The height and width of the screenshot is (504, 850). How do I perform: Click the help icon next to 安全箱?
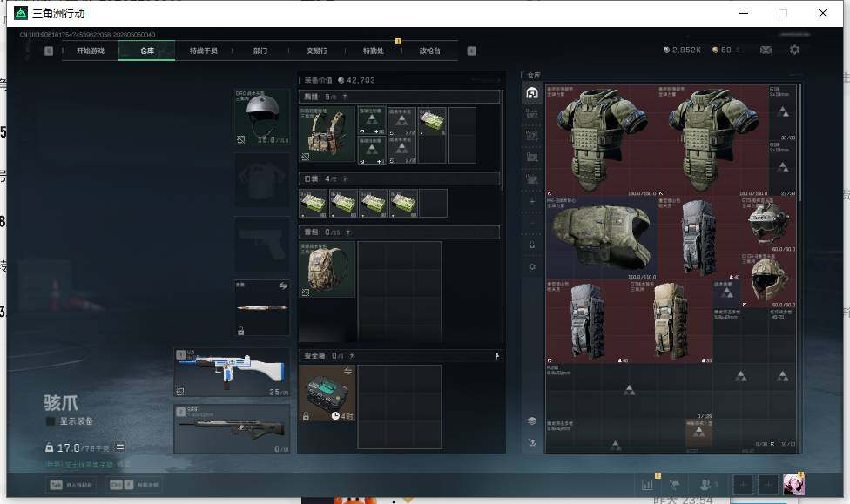coord(352,355)
